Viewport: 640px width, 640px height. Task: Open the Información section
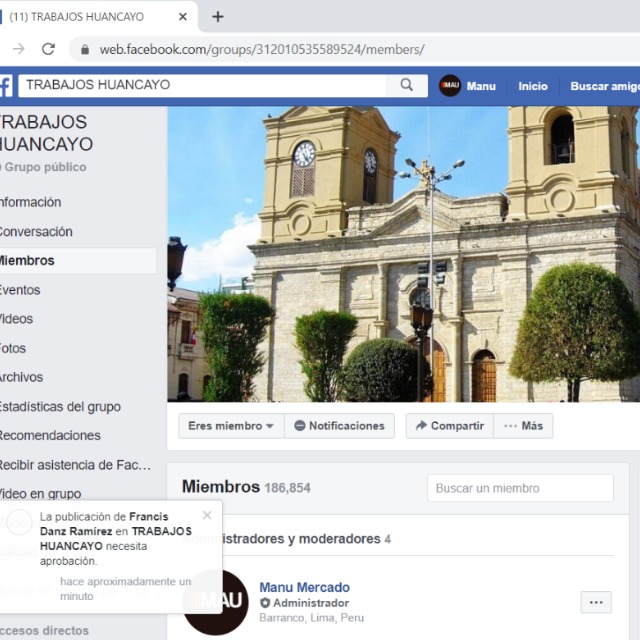click(31, 202)
